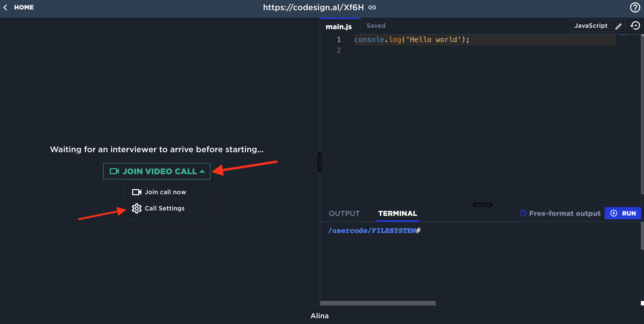Open the JavaScript language selector
This screenshot has width=644, height=324.
click(x=591, y=26)
